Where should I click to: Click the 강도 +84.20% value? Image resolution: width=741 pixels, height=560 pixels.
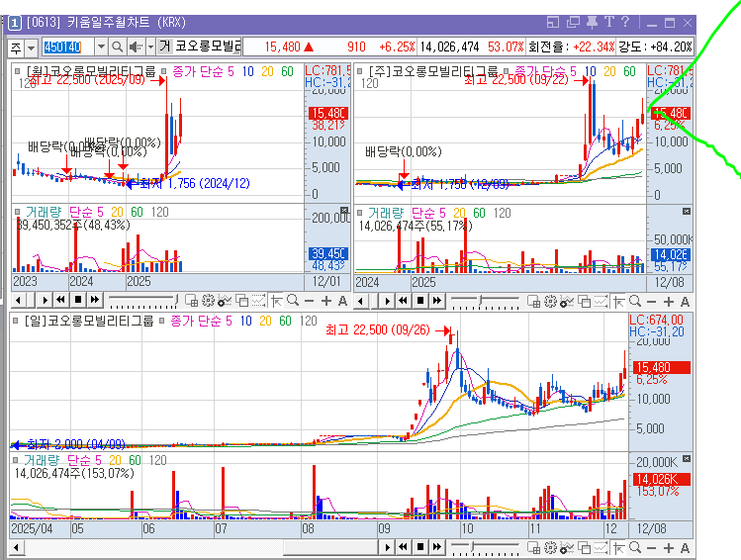point(671,47)
